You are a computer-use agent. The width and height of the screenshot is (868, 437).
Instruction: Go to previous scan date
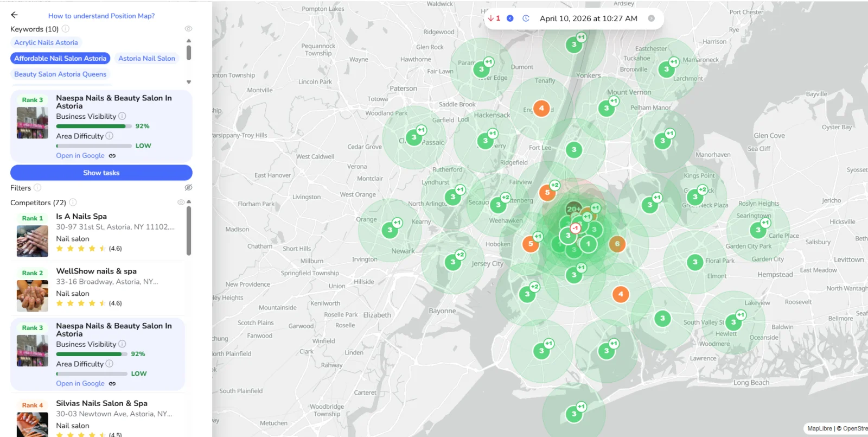pos(510,18)
